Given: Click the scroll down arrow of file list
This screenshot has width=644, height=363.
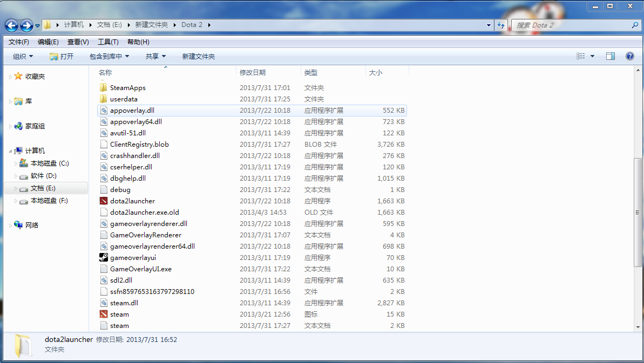Looking at the screenshot, I should 638,327.
